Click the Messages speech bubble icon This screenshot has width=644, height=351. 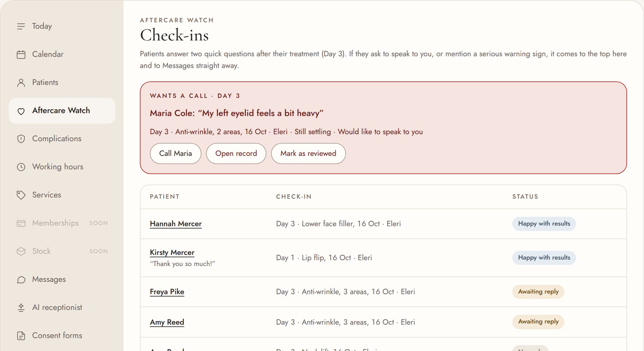point(21,280)
